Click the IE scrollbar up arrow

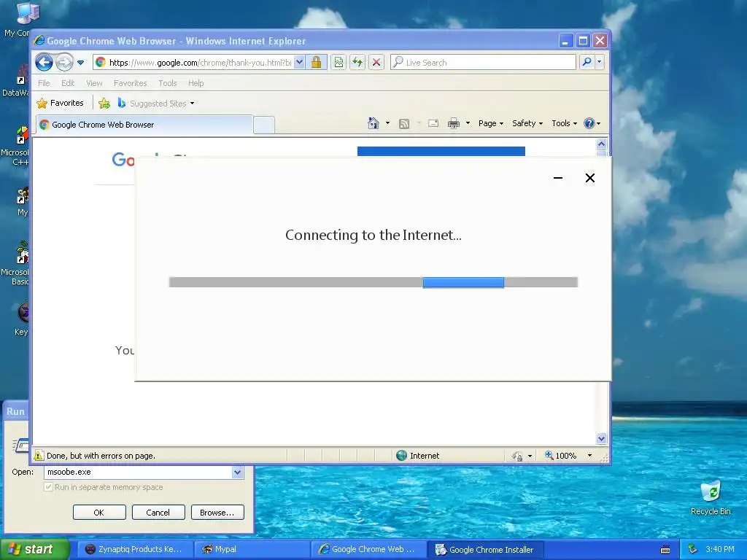601,144
